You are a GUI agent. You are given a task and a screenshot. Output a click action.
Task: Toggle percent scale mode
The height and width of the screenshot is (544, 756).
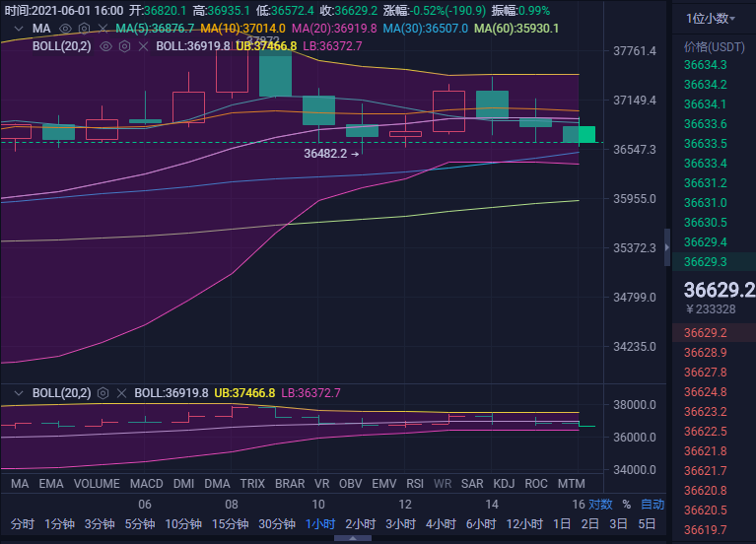(x=626, y=505)
